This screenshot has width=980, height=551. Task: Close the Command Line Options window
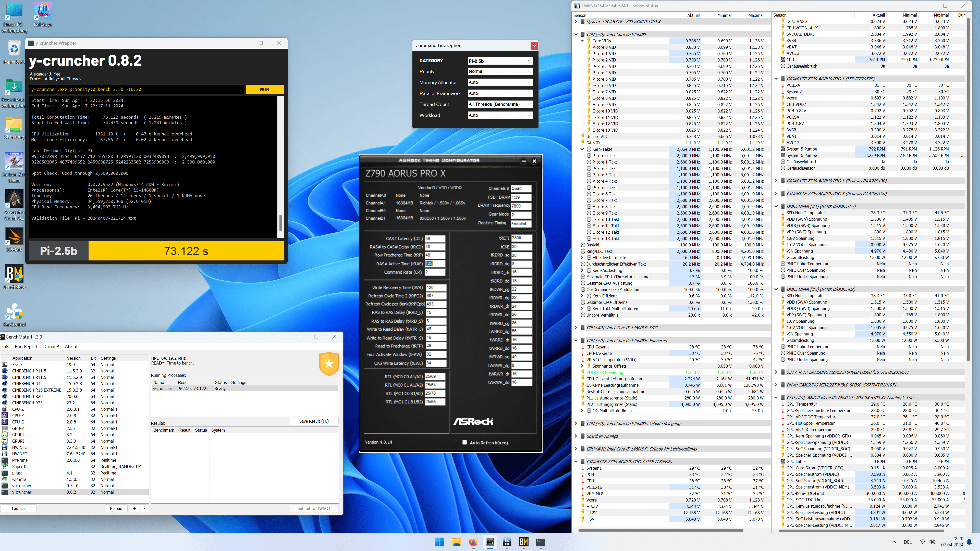coord(534,46)
